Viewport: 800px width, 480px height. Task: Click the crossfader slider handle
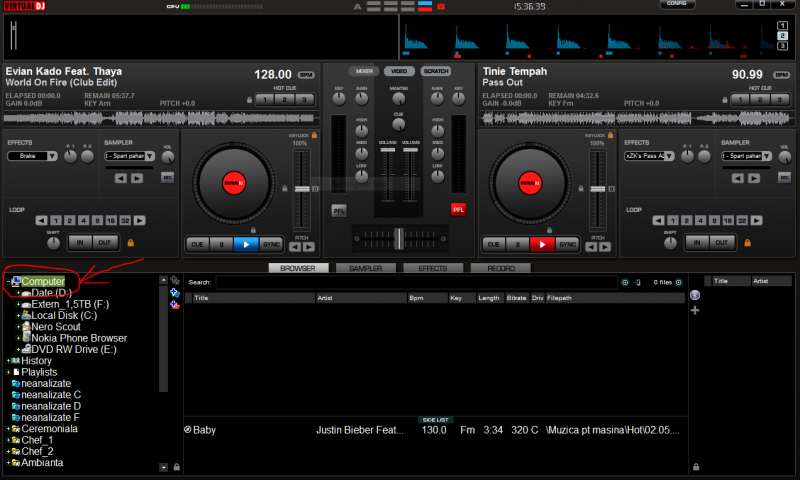(x=398, y=237)
